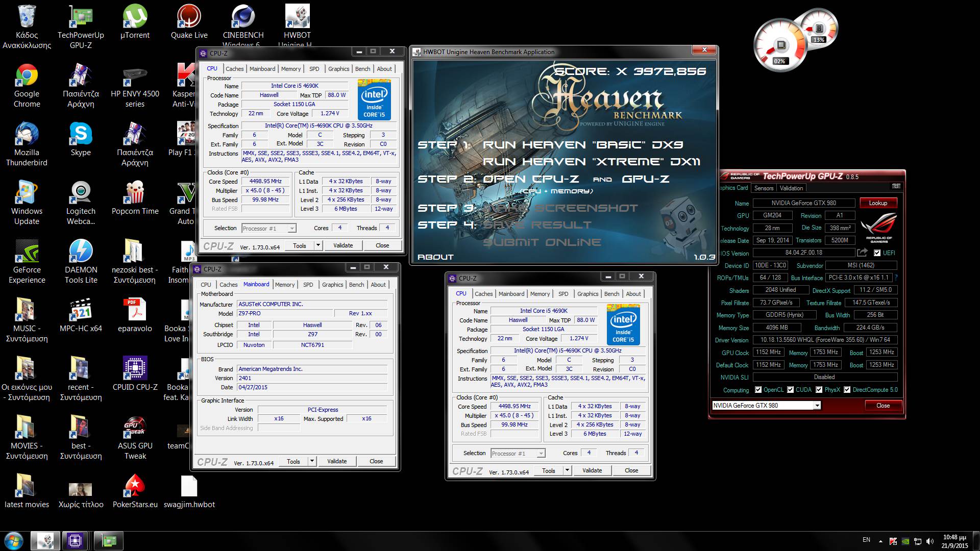Toggle UEFI checkbox in GPU-Z
Screen dimensions: 980x551
[x=877, y=253]
